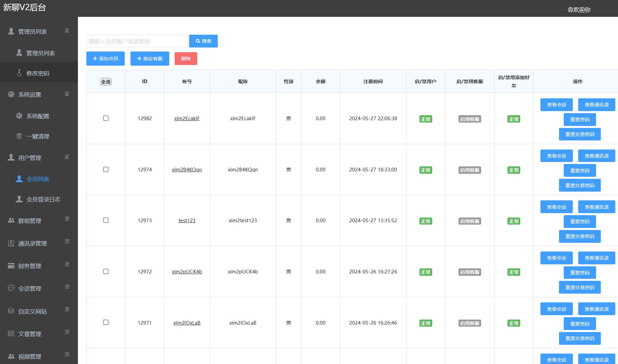This screenshot has height=364, width=618.
Task: Click the person icon beside submenu 管理员列表
Action: tap(19, 53)
